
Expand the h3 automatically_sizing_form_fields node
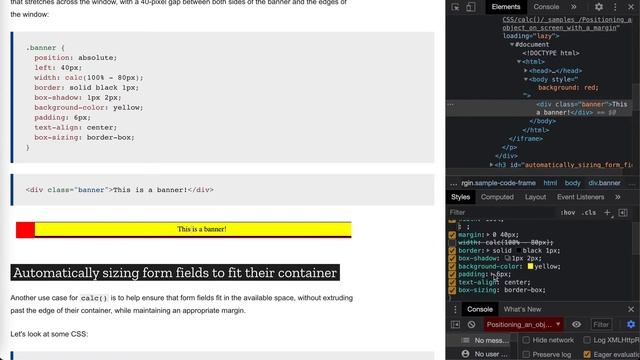click(x=491, y=165)
